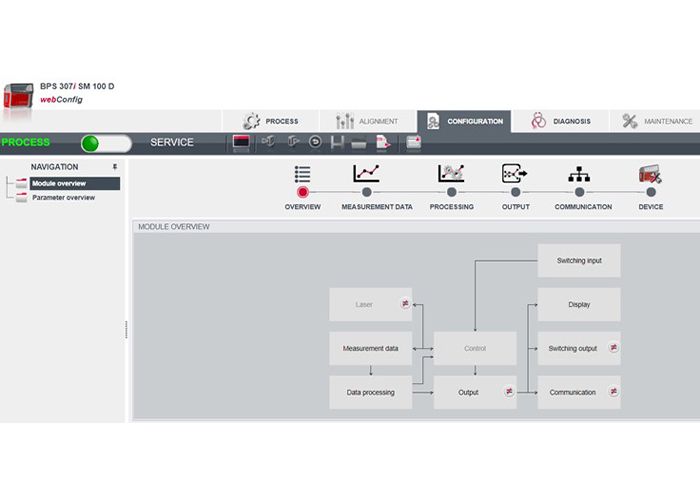The height and width of the screenshot is (500, 700).
Task: Click the OUTPUT arrow icon
Action: coord(515,173)
